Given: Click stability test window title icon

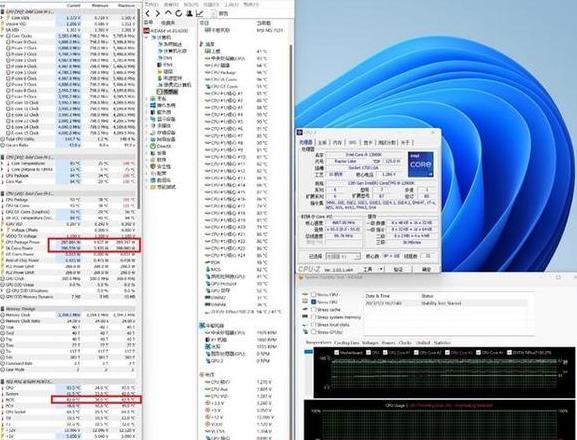Looking at the screenshot, I should [301, 277].
